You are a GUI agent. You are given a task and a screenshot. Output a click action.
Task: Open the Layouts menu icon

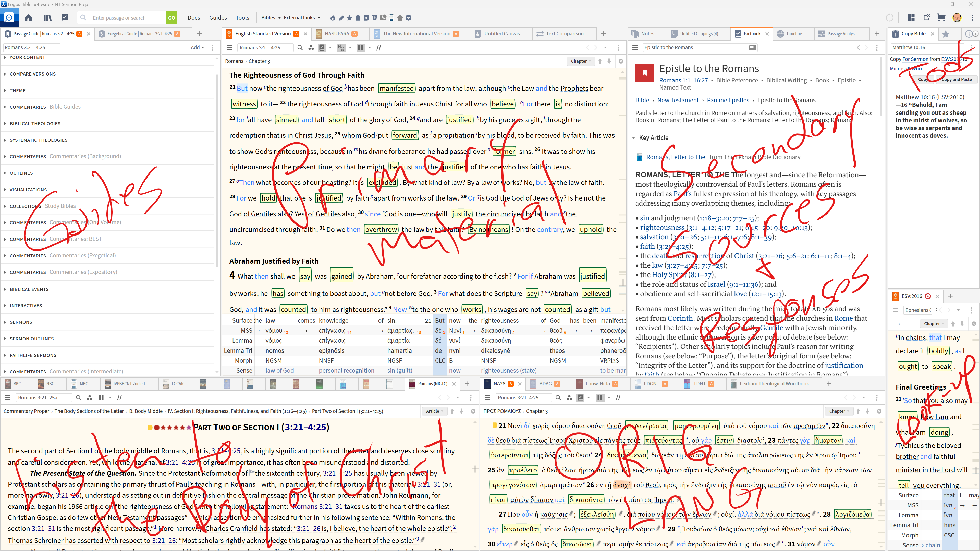point(911,18)
